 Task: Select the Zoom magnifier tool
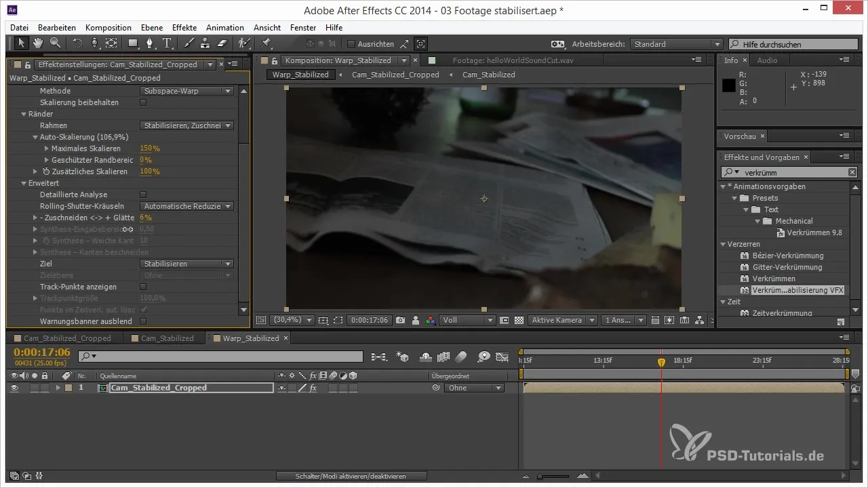(55, 43)
